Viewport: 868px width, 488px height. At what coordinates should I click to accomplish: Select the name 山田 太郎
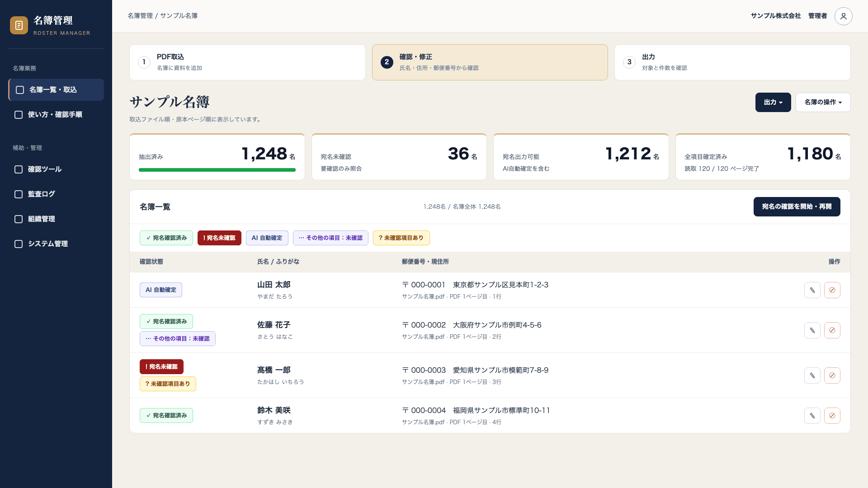tap(274, 285)
